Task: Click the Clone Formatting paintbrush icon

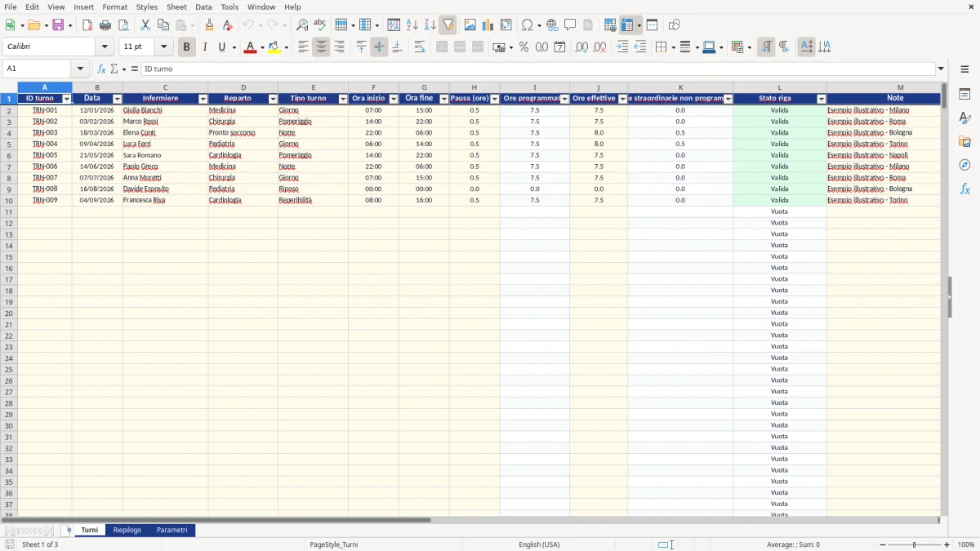Action: pos(209,25)
